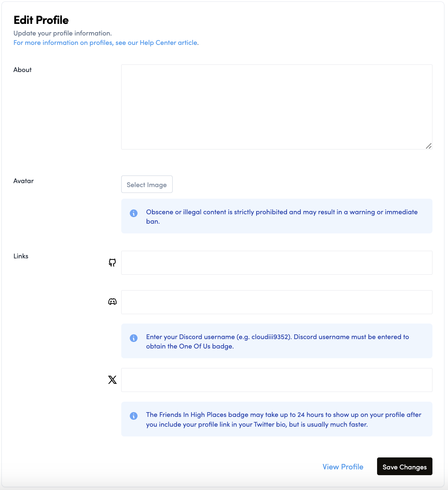448x490 pixels.
Task: Click the "Friends In High Places badge" notice text
Action: pyautogui.click(x=284, y=419)
